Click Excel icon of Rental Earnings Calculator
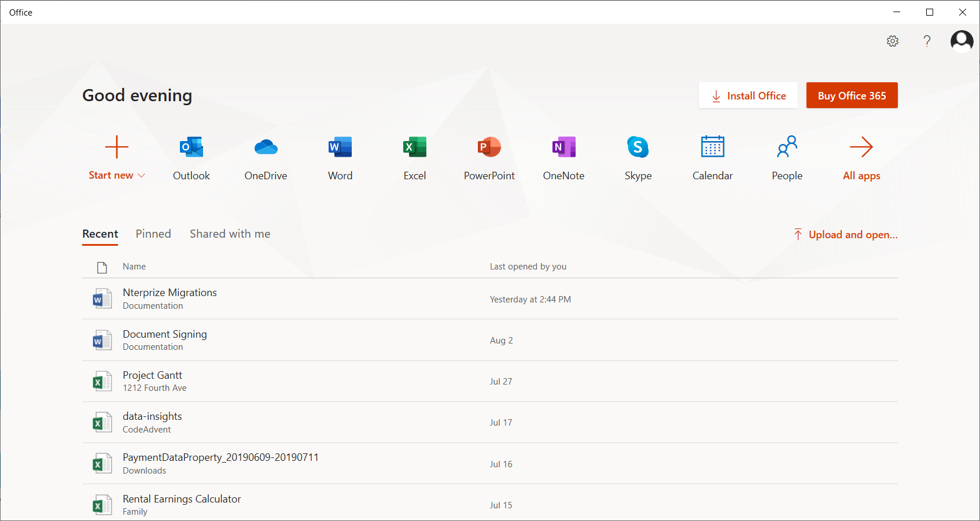 coord(102,505)
